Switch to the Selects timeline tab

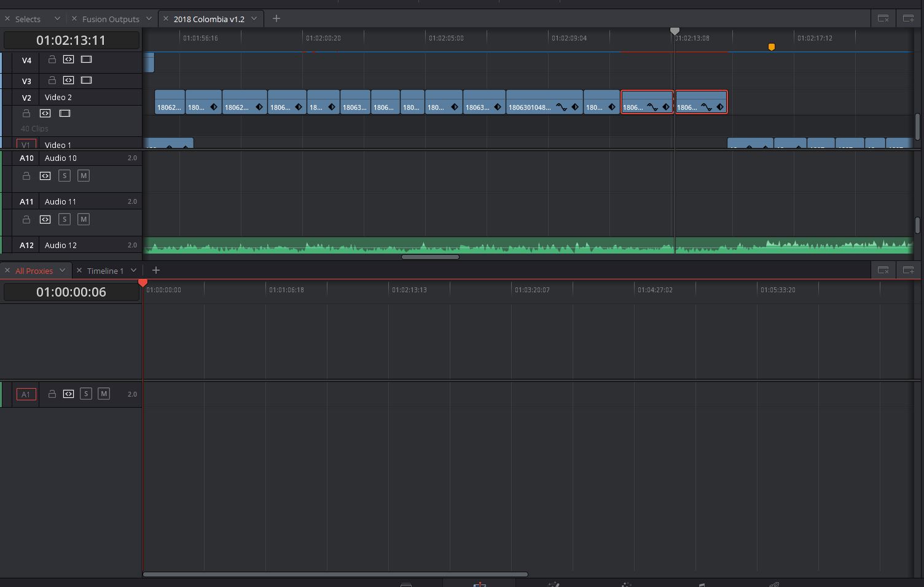pyautogui.click(x=28, y=19)
